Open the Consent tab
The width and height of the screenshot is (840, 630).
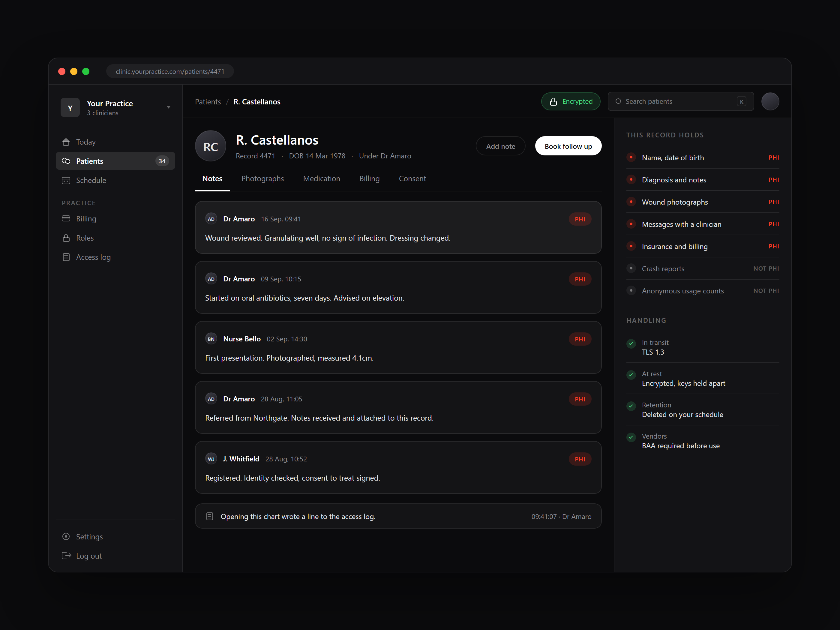click(412, 178)
